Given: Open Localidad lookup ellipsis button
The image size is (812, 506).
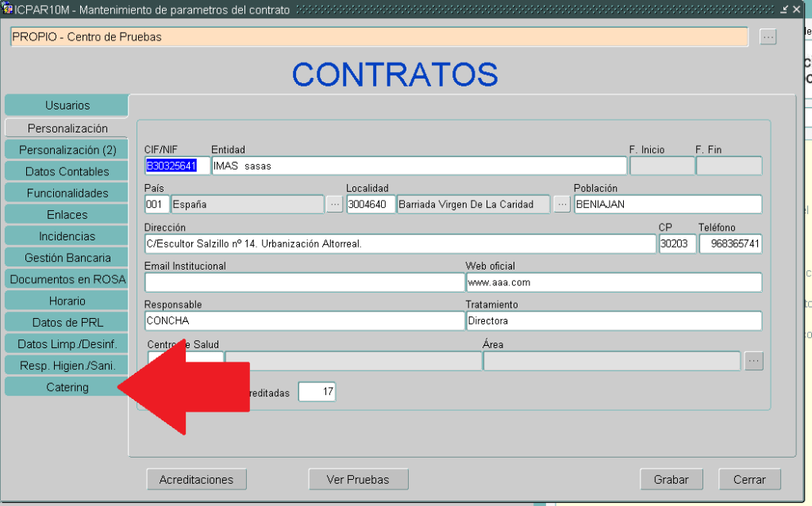Looking at the screenshot, I should click(x=562, y=205).
